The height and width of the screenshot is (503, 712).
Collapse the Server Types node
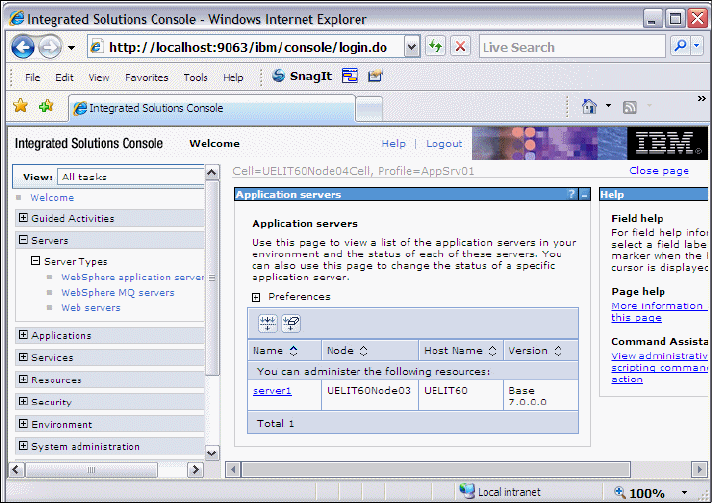click(x=35, y=261)
